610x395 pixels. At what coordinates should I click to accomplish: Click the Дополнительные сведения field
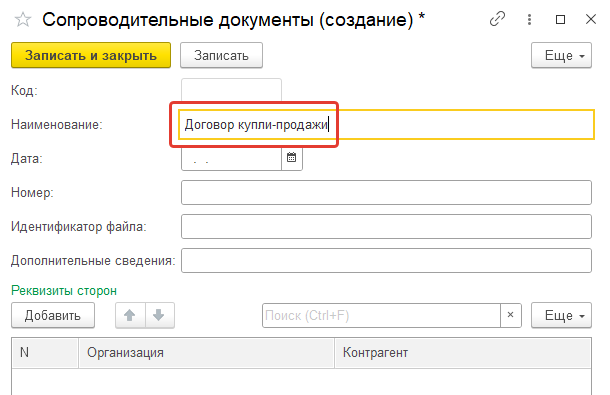point(386,260)
